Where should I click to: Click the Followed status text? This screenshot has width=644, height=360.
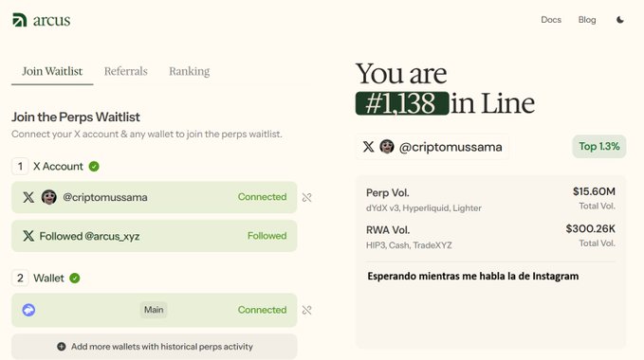[x=267, y=236]
